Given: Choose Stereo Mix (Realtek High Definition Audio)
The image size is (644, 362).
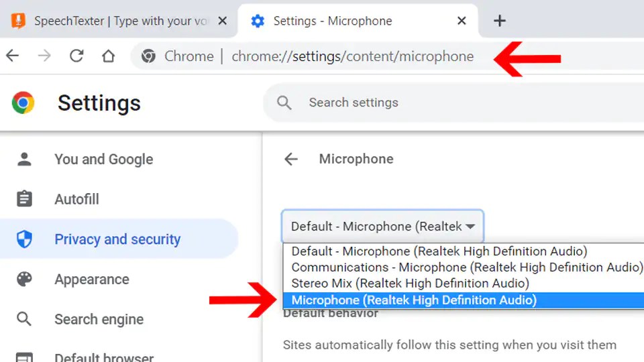Looking at the screenshot, I should 410,284.
